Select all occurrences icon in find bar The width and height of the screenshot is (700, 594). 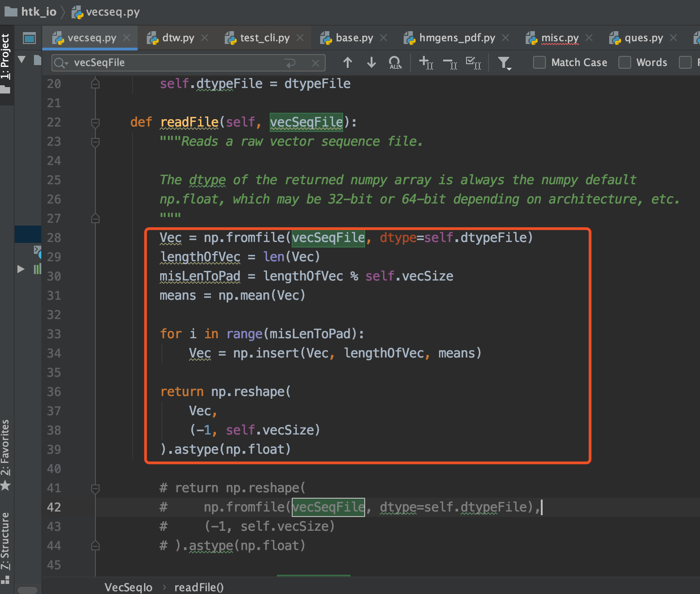tap(473, 62)
